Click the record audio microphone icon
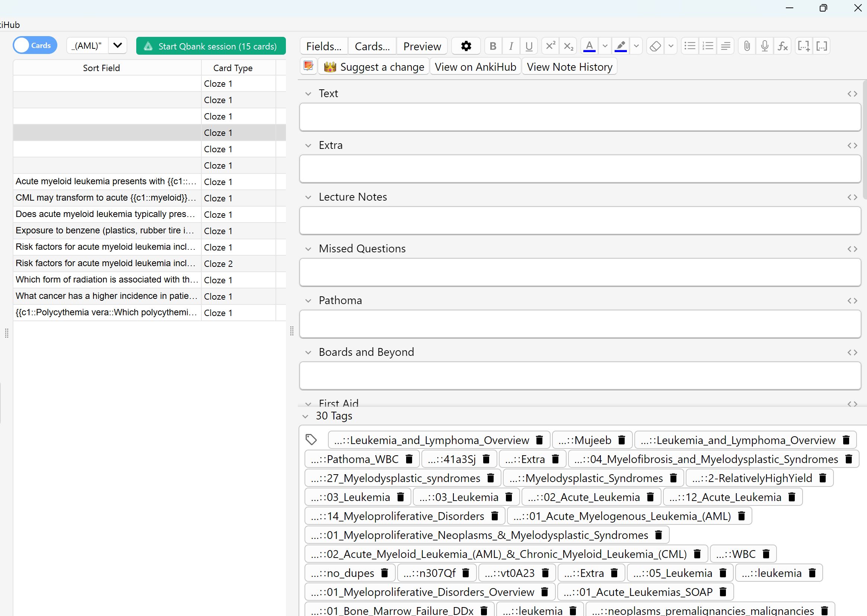 tap(765, 46)
